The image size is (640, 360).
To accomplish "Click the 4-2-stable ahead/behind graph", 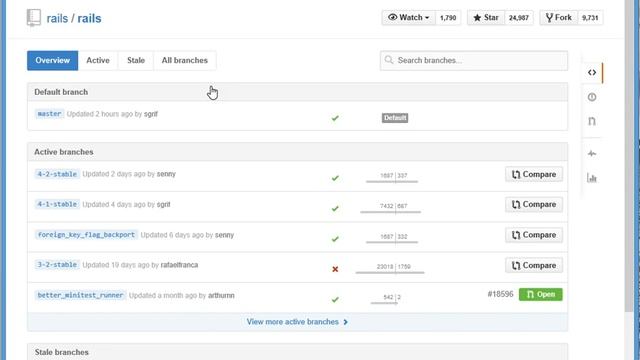I will tap(392, 177).
